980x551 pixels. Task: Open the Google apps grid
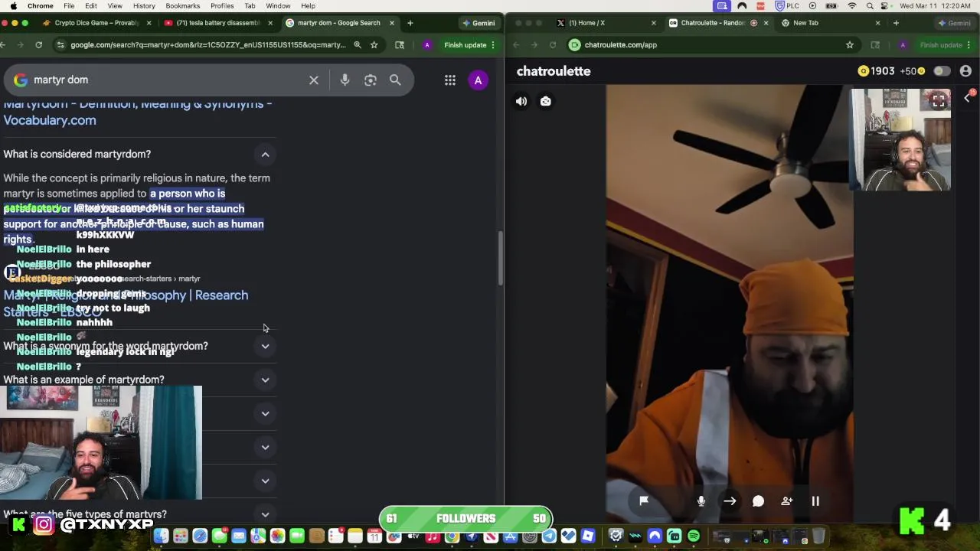(450, 80)
